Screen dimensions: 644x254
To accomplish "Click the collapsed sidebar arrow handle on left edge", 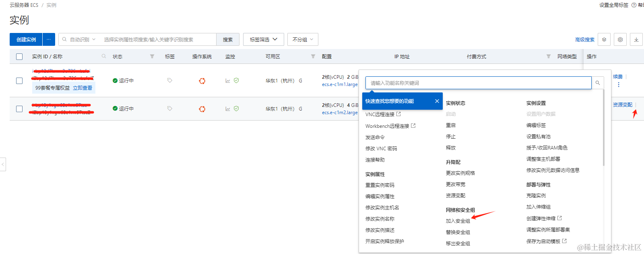I will [3, 164].
